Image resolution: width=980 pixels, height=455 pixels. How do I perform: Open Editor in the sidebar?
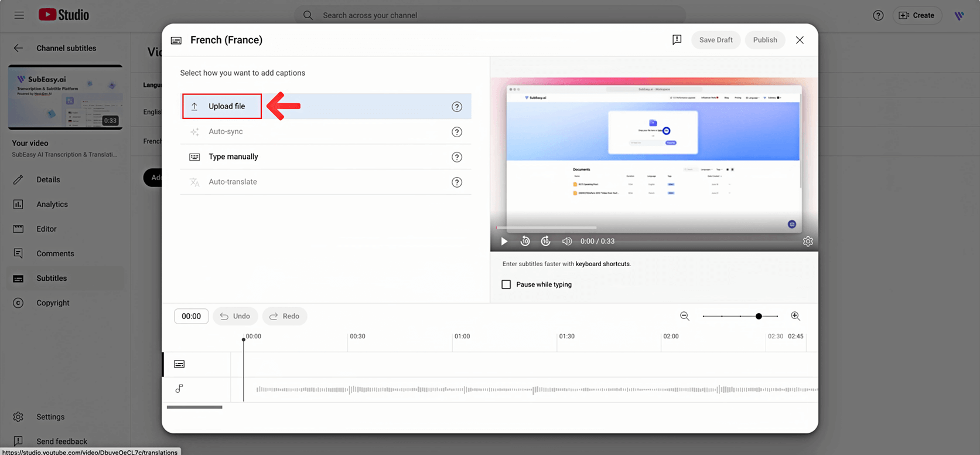coord(65,229)
